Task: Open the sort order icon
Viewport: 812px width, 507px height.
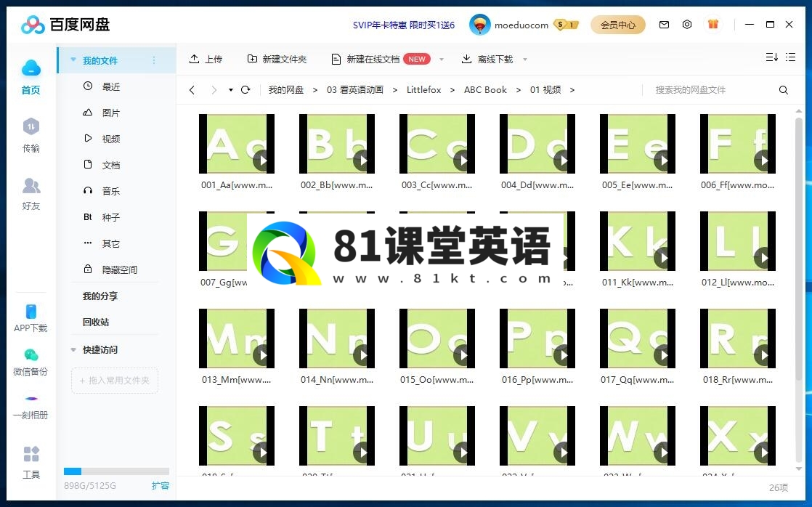Action: (771, 57)
